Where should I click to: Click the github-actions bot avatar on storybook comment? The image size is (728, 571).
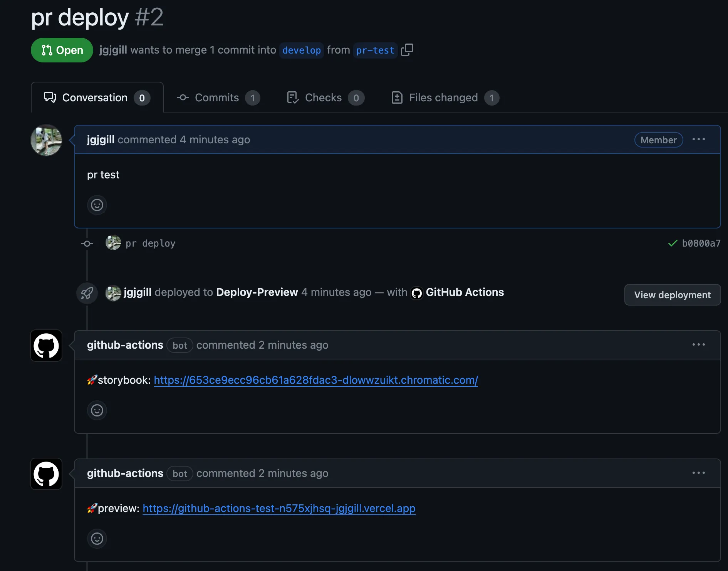point(46,346)
